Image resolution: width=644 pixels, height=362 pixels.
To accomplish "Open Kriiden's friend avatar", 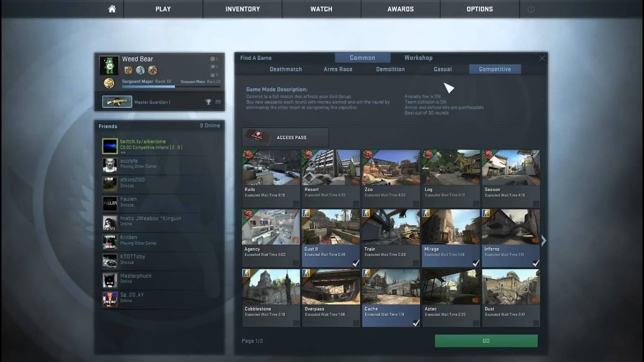I will tap(110, 242).
